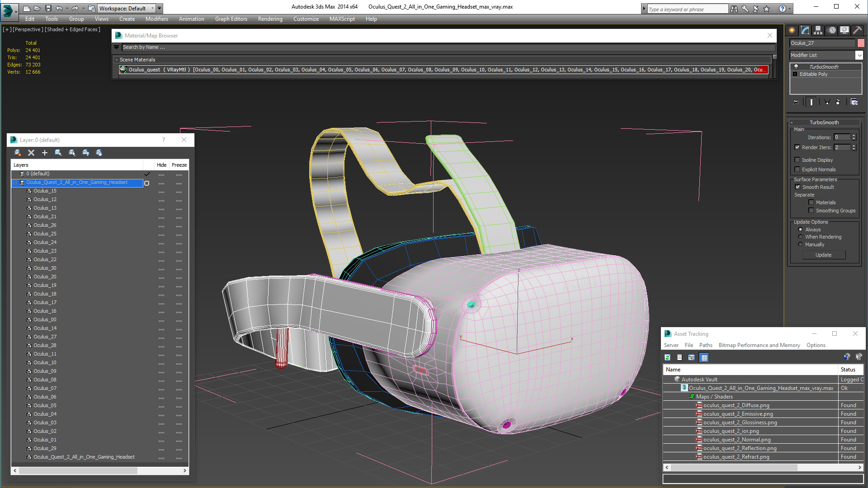The image size is (868, 488).
Task: Click Create New Layer plus icon
Action: tap(45, 153)
